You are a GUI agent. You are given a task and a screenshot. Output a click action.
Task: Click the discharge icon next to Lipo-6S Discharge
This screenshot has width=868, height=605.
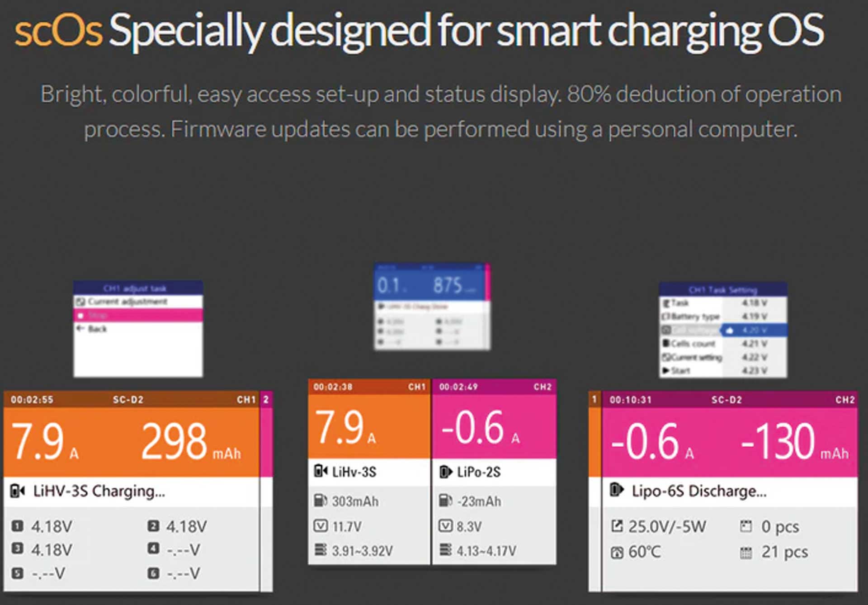coord(617,490)
